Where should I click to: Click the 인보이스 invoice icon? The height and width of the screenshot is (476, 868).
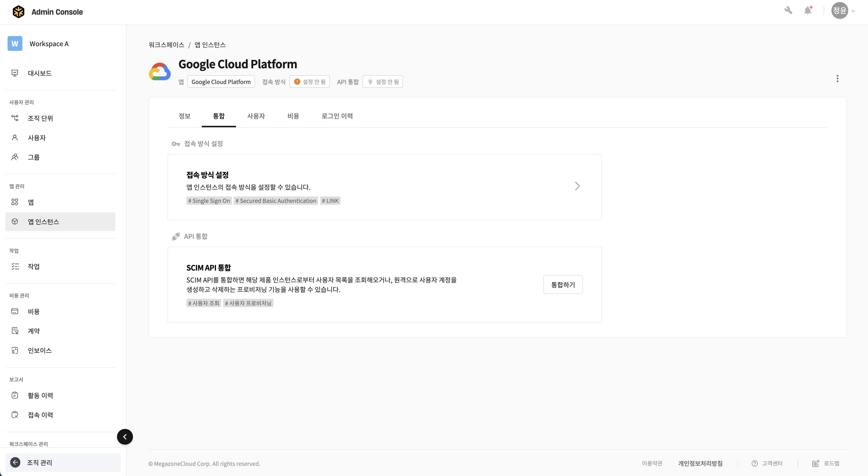point(15,350)
